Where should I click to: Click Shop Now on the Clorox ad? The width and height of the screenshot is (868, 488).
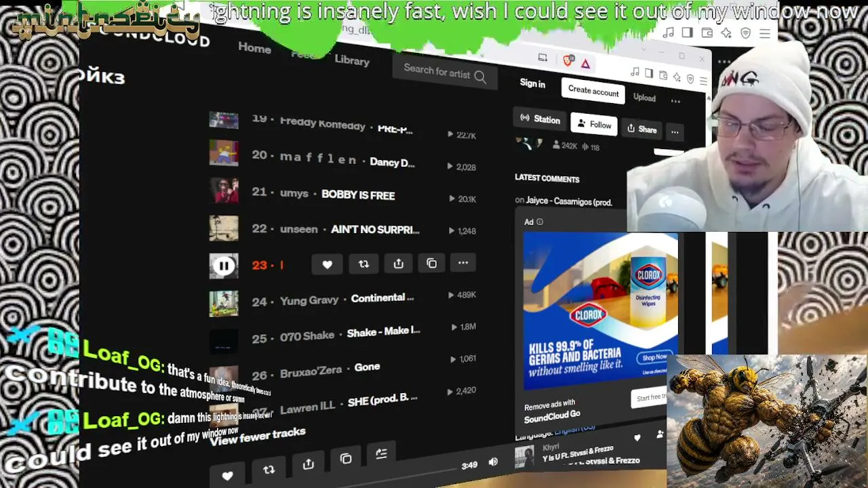(x=654, y=357)
